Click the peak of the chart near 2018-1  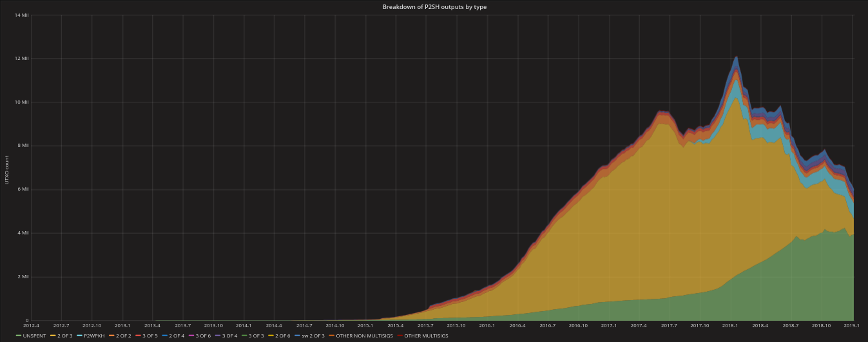(736, 57)
